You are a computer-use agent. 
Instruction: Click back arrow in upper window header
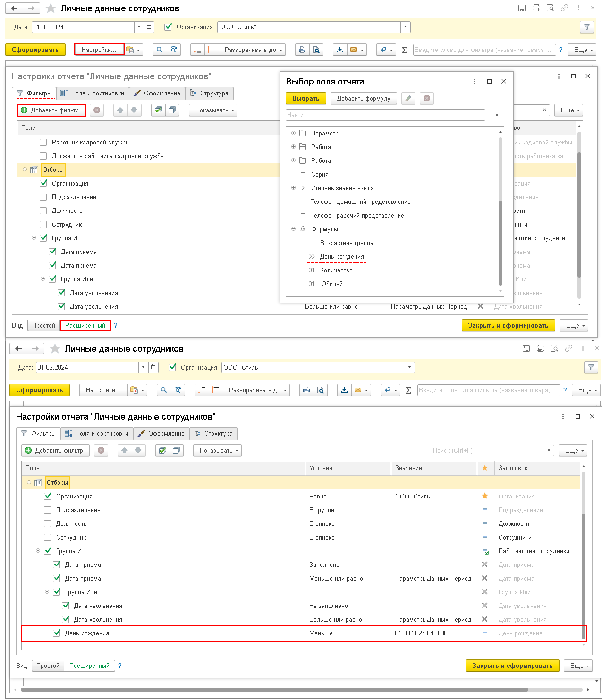click(x=14, y=8)
